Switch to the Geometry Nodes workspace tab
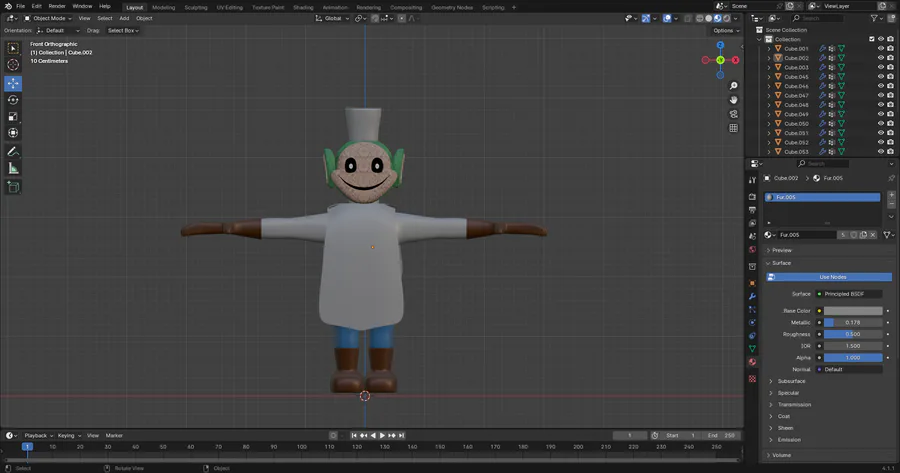 [452, 7]
